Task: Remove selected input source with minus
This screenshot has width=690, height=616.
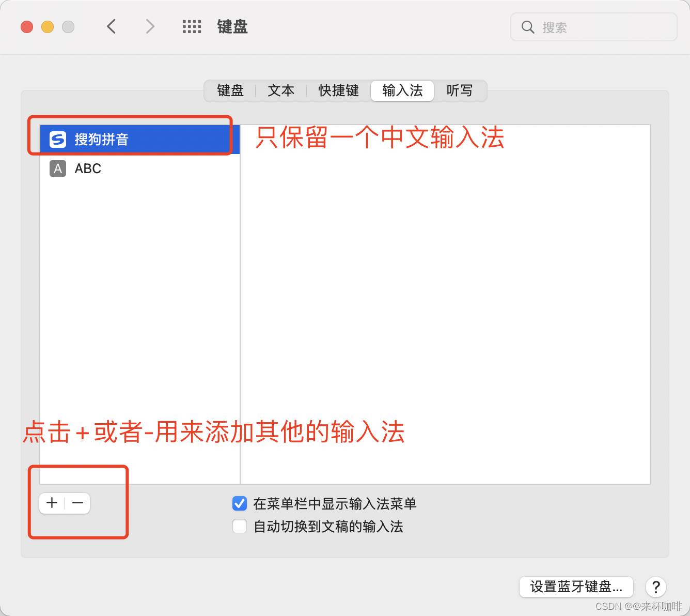Action: click(77, 503)
